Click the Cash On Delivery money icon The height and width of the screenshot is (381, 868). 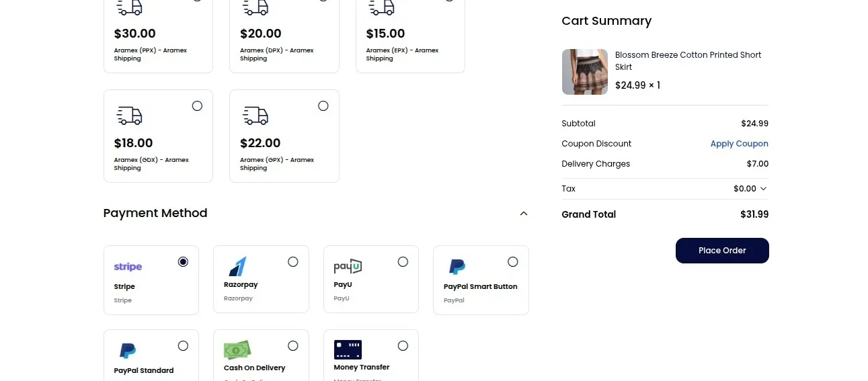[x=237, y=350]
